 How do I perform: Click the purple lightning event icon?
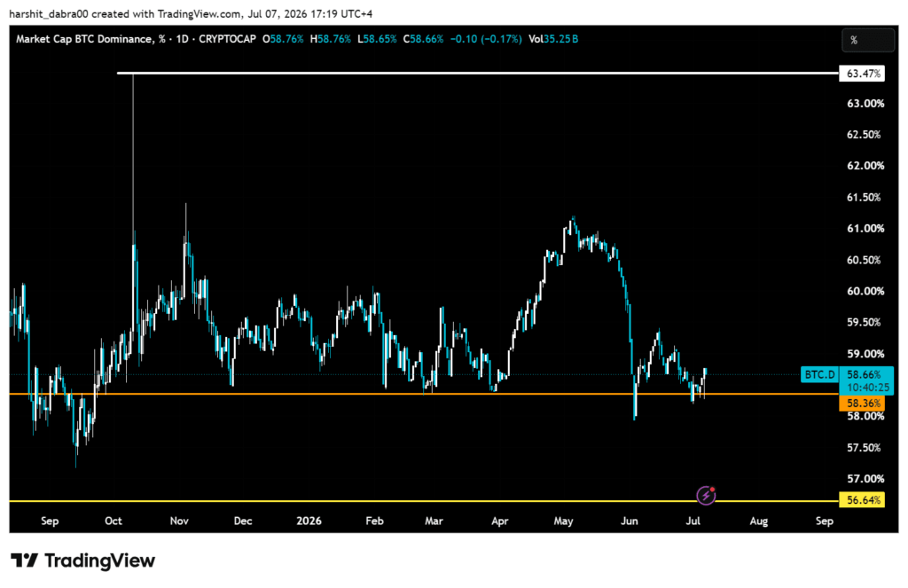tap(706, 495)
